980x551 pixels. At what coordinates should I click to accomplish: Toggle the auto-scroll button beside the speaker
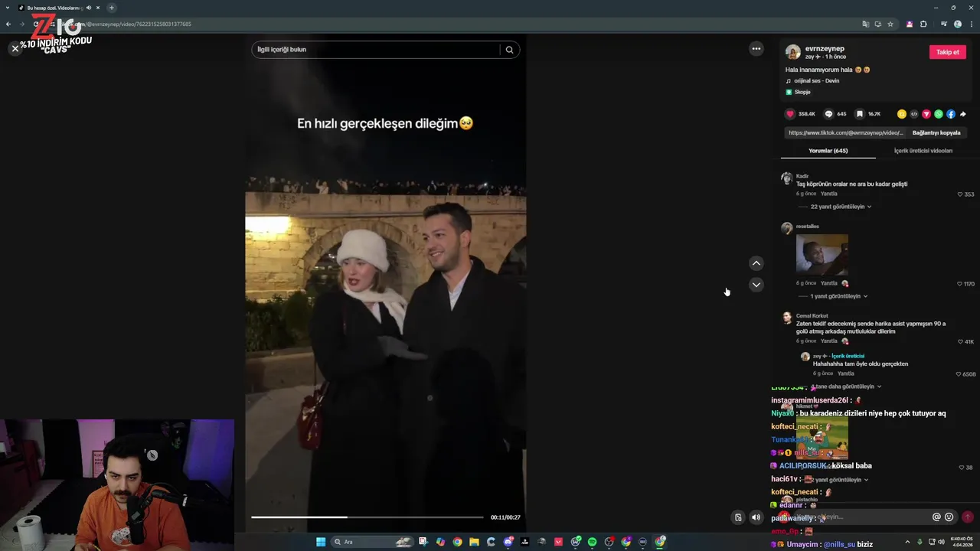click(x=738, y=517)
